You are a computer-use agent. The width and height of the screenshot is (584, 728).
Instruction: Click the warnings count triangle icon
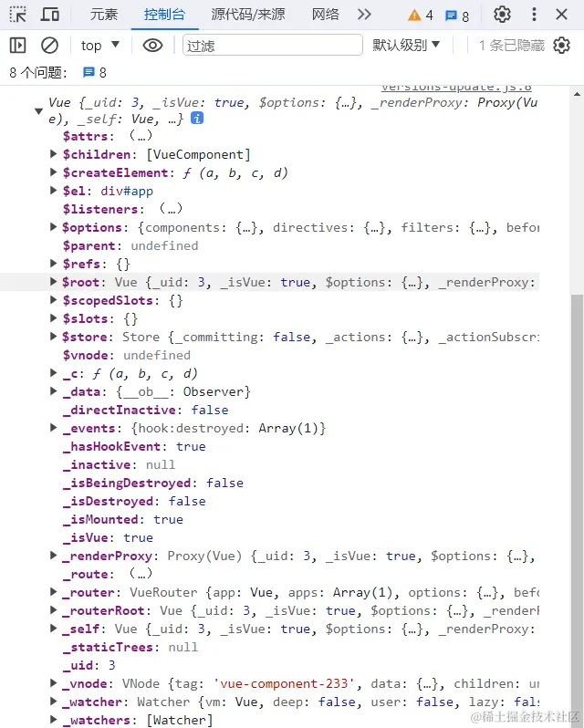[414, 16]
